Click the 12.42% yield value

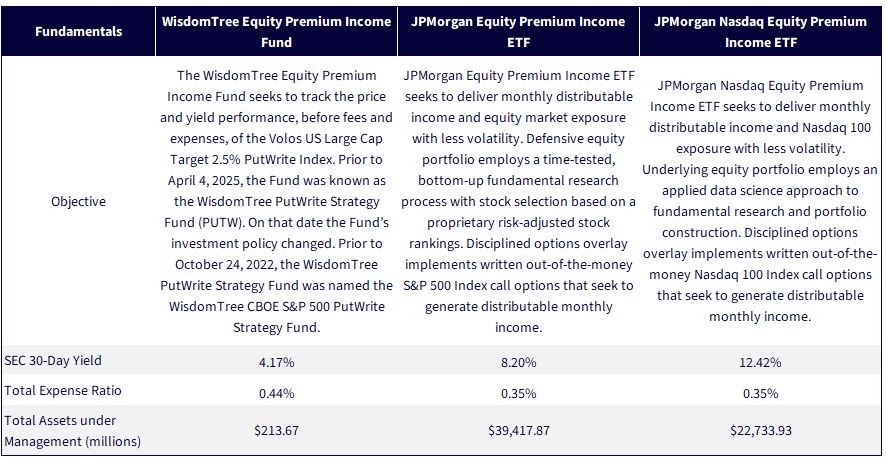[761, 363]
